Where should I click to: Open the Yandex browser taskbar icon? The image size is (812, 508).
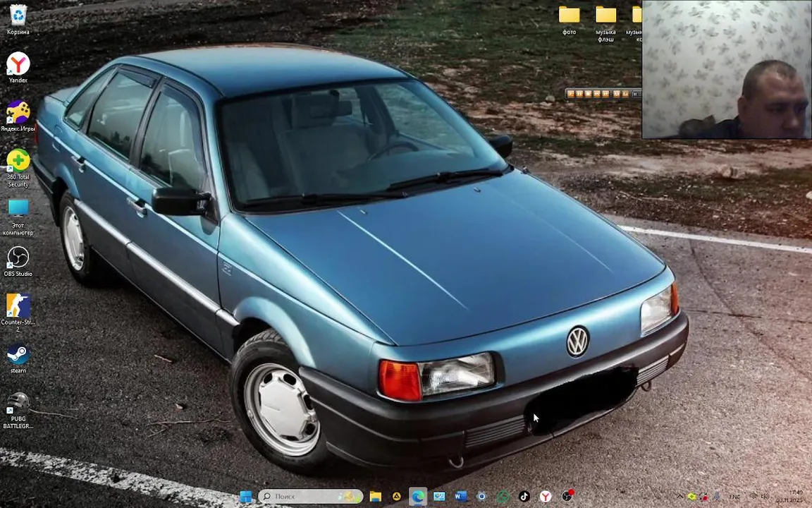(x=546, y=496)
